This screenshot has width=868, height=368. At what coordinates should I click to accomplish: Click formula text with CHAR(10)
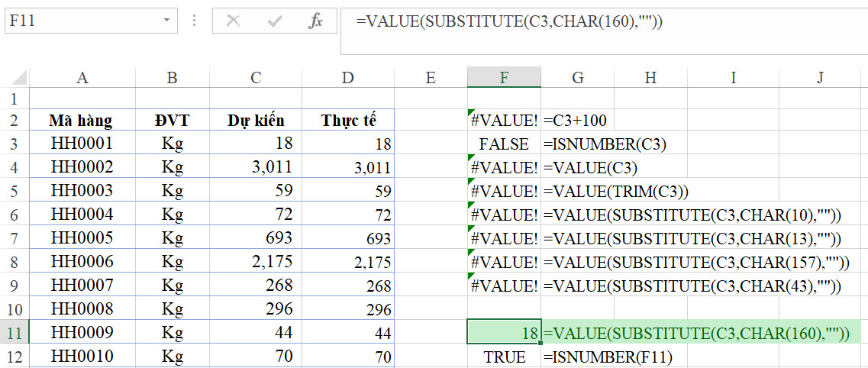pyautogui.click(x=692, y=215)
